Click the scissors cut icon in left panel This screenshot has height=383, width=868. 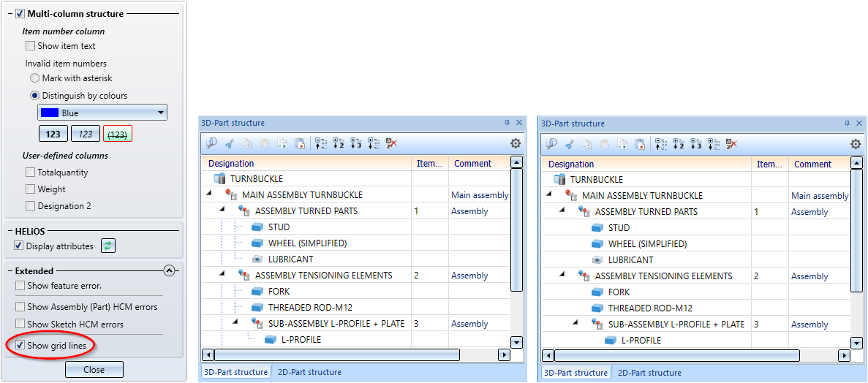pyautogui.click(x=230, y=143)
